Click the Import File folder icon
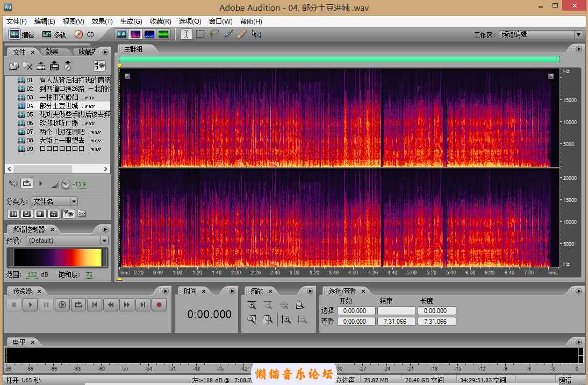This screenshot has height=385, width=588. [14, 66]
